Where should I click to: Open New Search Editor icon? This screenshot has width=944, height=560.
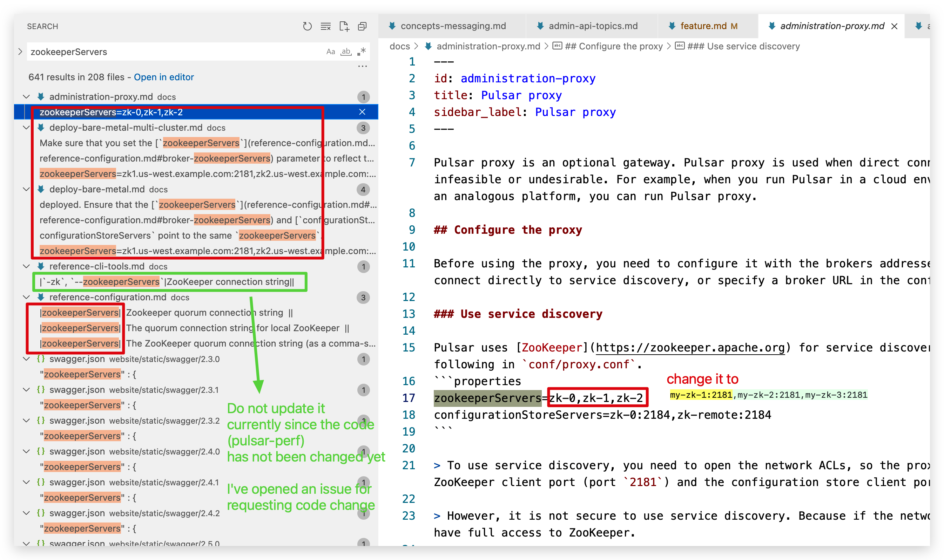point(344,26)
